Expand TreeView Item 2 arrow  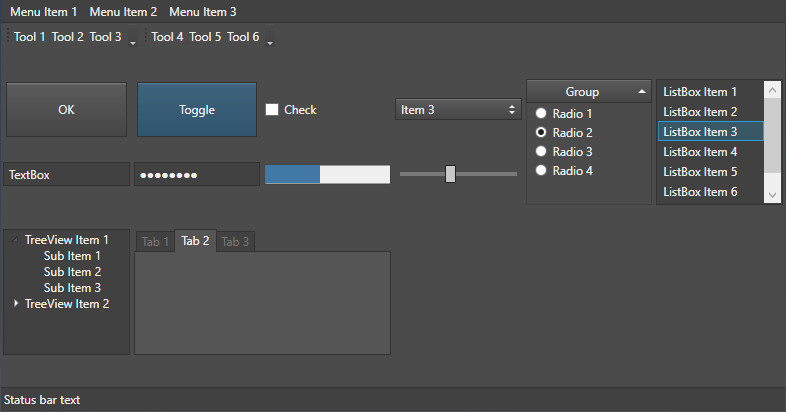[16, 303]
